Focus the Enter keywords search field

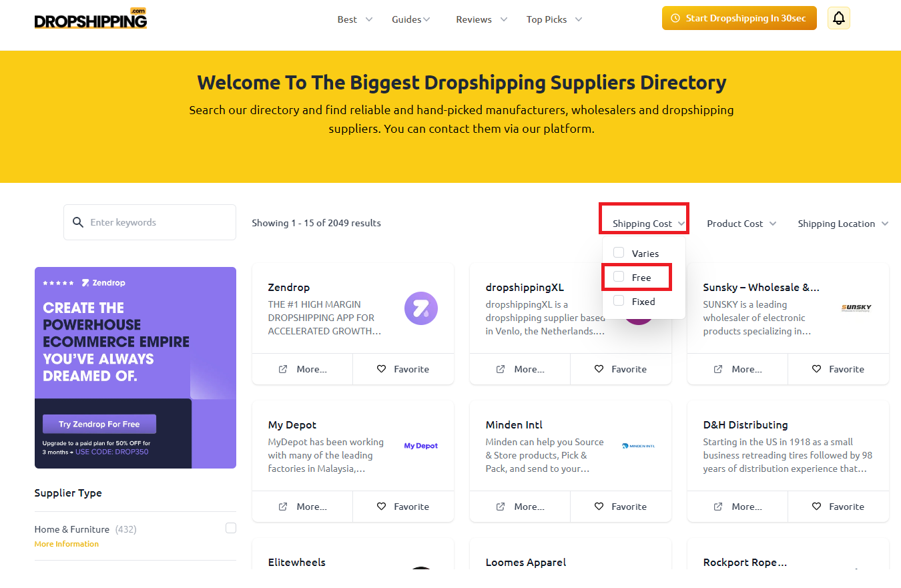pyautogui.click(x=149, y=222)
